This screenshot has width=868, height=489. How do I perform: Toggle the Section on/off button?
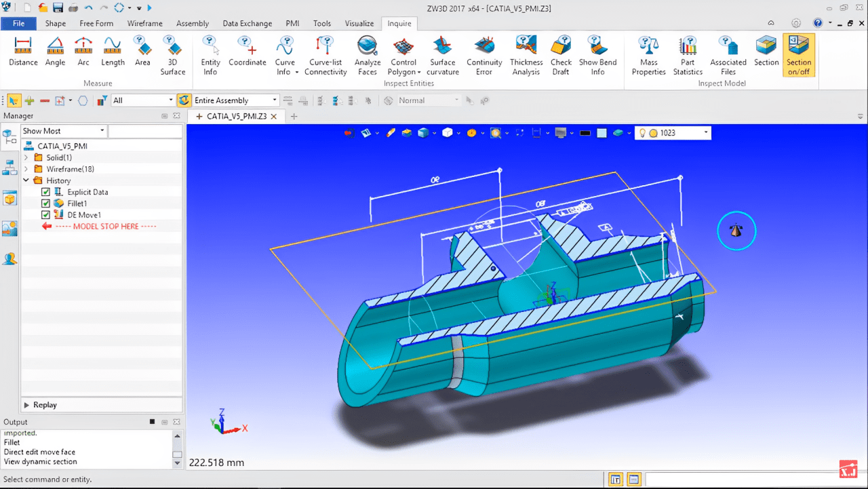(x=798, y=55)
